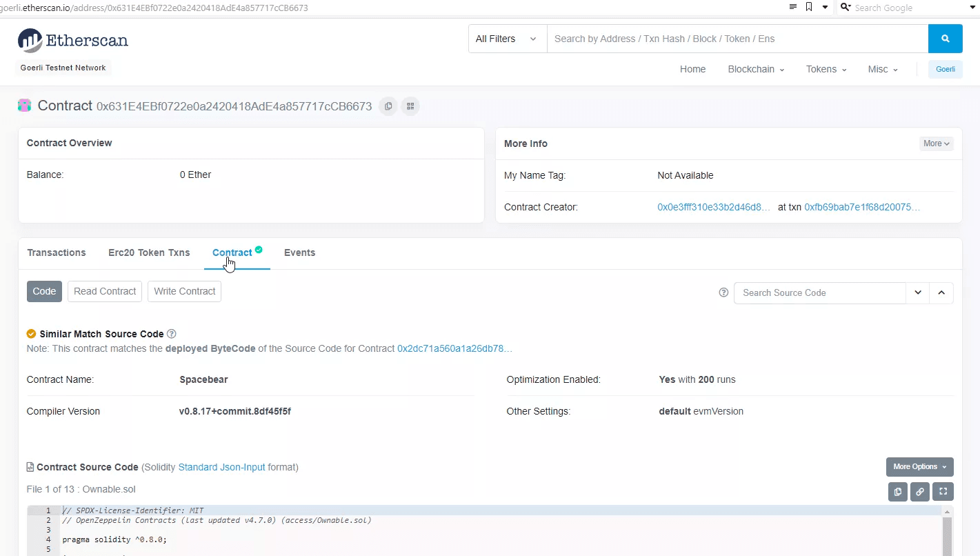Click the contract blockie identicon

[25, 106]
